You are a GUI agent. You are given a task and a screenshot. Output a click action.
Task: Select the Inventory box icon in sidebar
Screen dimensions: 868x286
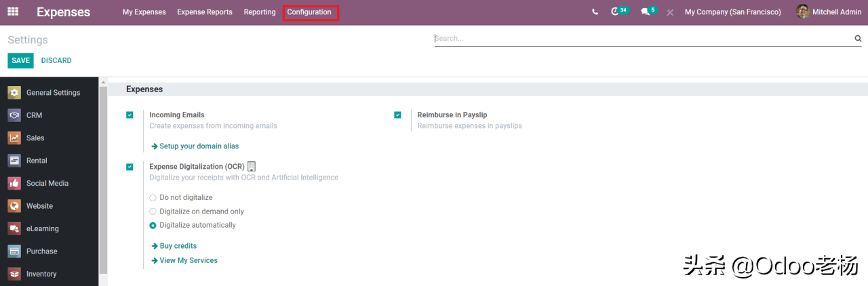pyautogui.click(x=14, y=274)
